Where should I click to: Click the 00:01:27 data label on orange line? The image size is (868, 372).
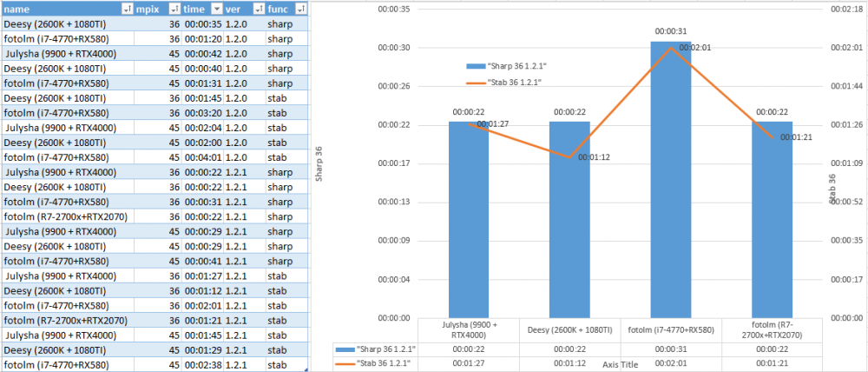(493, 124)
